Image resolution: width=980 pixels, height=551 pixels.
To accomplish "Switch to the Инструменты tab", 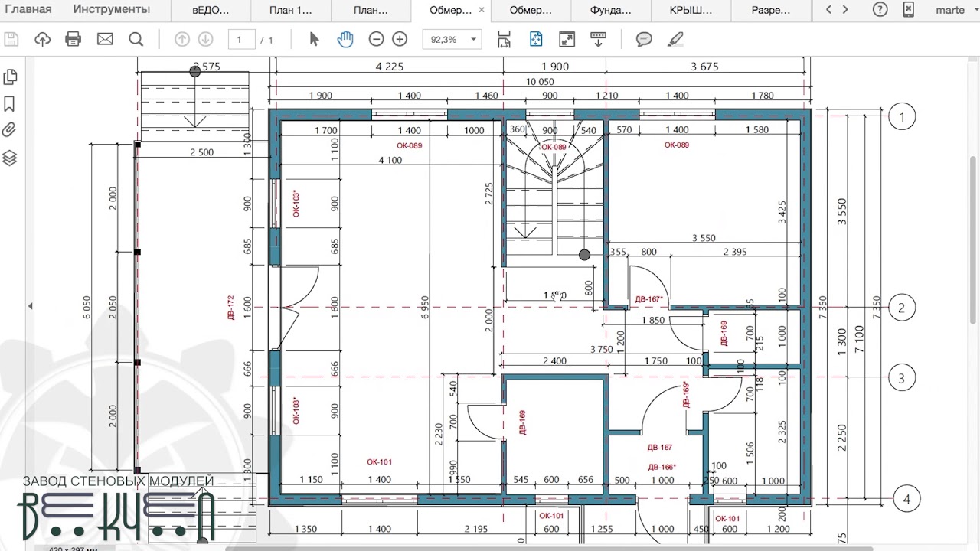I will [x=112, y=10].
